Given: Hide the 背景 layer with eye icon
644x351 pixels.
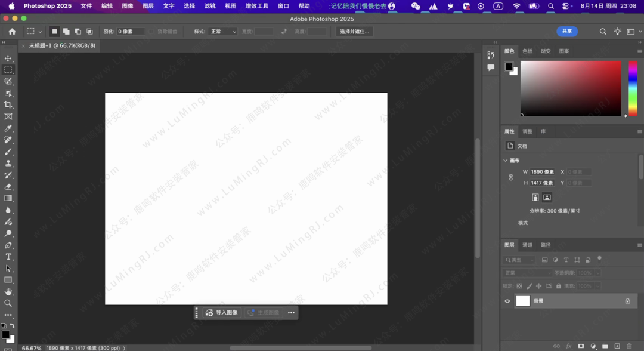Looking at the screenshot, I should pos(507,301).
